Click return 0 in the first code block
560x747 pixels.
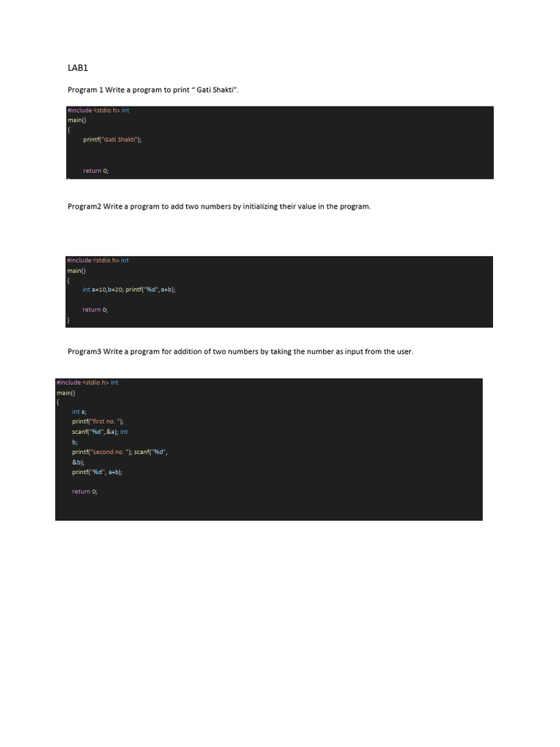[x=96, y=171]
